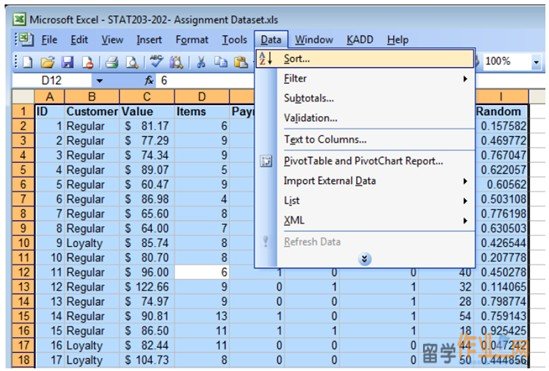Screen dimensions: 549x371
Task: Save the workbook with floppy disk icon
Action: coord(68,62)
